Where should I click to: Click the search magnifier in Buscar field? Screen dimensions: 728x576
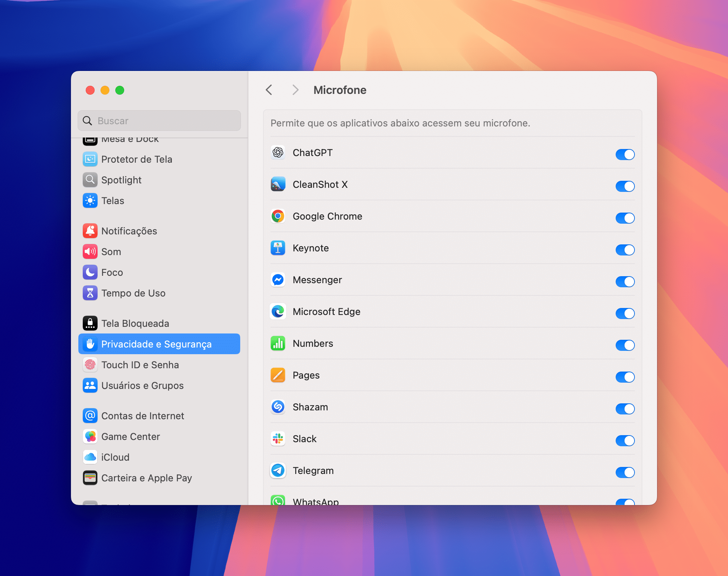88,121
